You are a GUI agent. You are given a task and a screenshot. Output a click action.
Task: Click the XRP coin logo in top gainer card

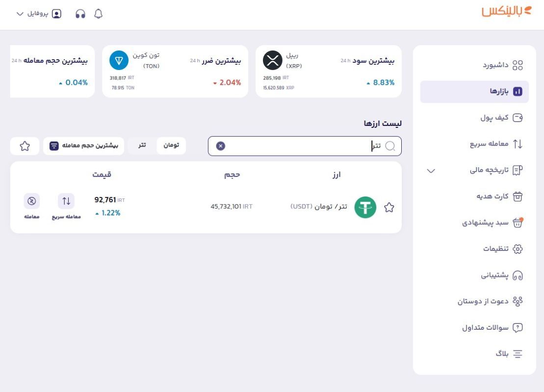coord(273,60)
